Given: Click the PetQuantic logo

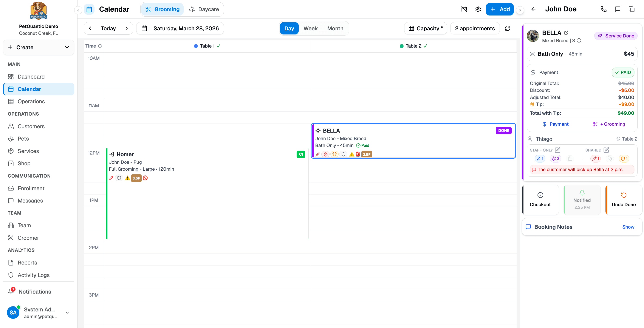Looking at the screenshot, I should tap(39, 11).
